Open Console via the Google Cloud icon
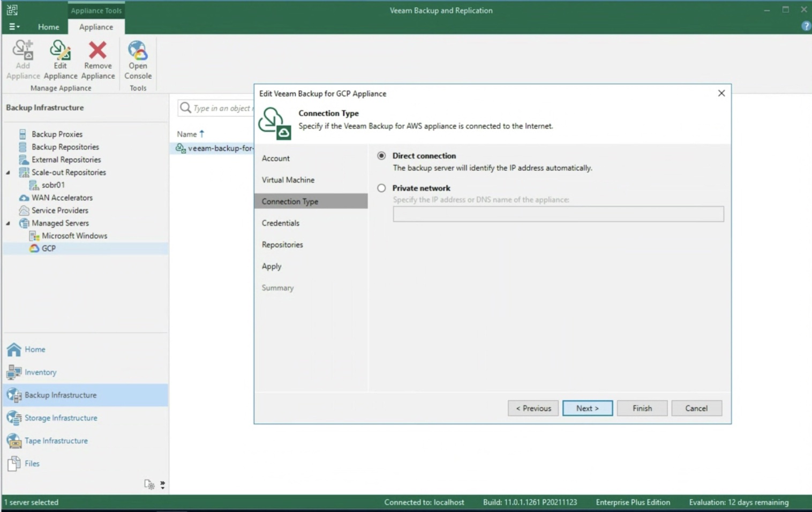812x512 pixels. 138,50
